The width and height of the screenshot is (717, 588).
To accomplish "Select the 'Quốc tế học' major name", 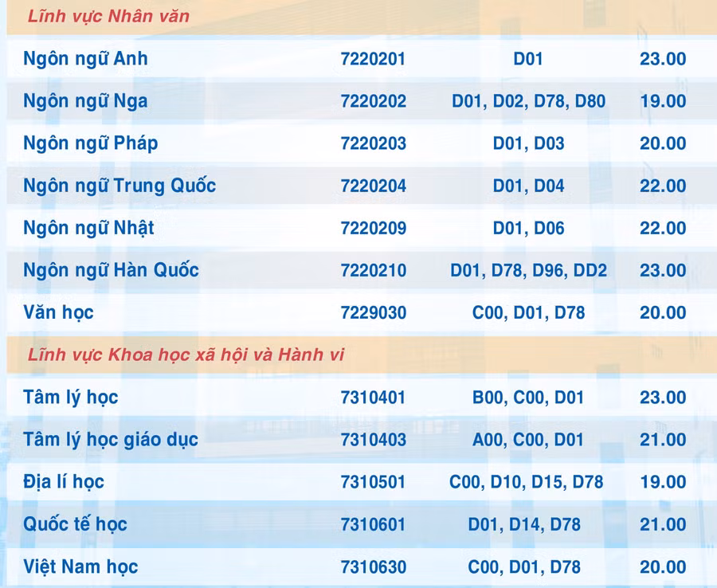I will point(75,524).
